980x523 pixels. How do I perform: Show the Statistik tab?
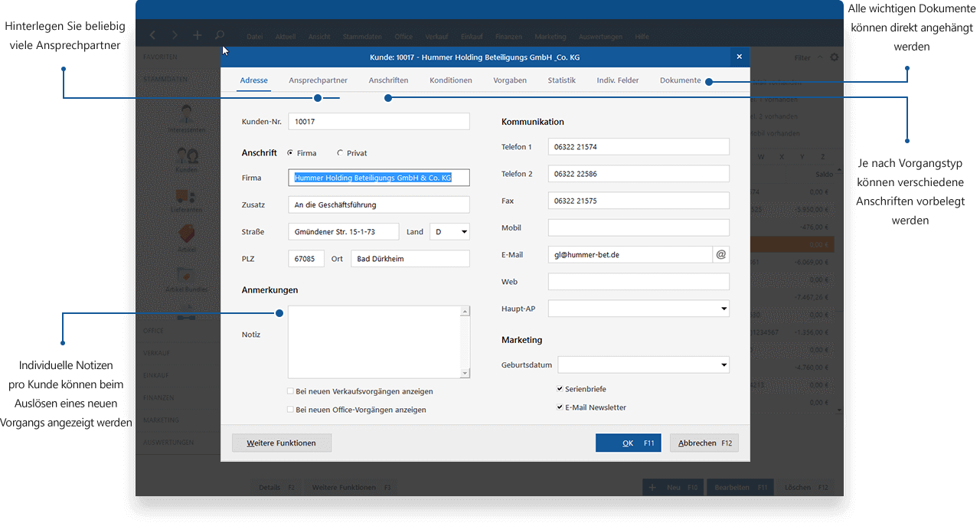562,80
